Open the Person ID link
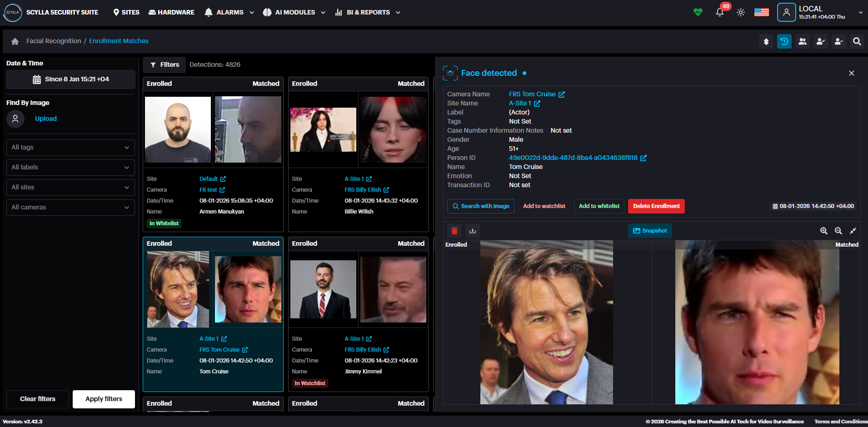 573,158
